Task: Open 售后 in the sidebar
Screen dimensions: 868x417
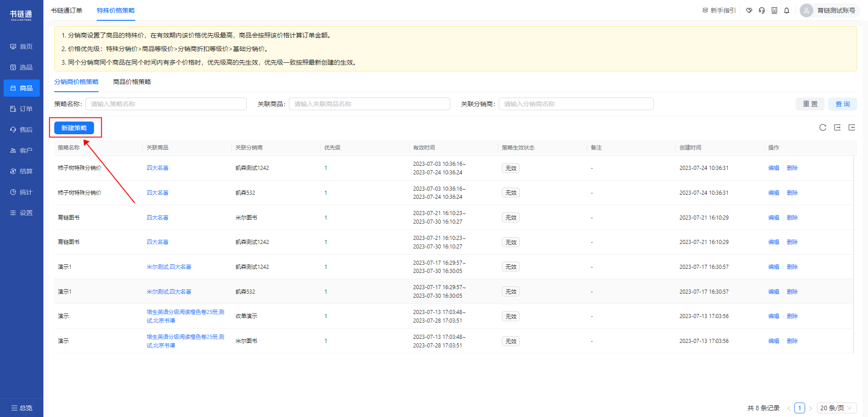Action: pyautogui.click(x=21, y=130)
